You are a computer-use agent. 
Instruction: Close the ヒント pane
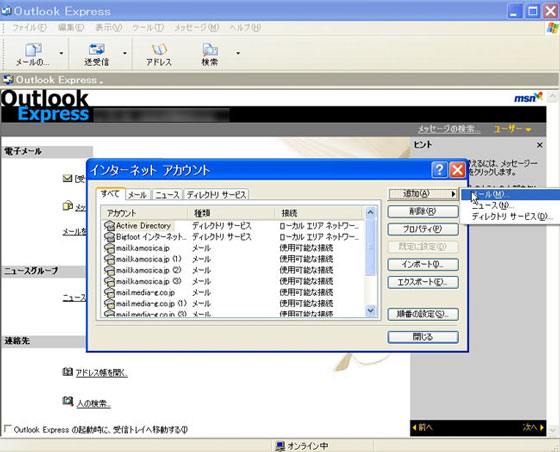click(x=540, y=145)
